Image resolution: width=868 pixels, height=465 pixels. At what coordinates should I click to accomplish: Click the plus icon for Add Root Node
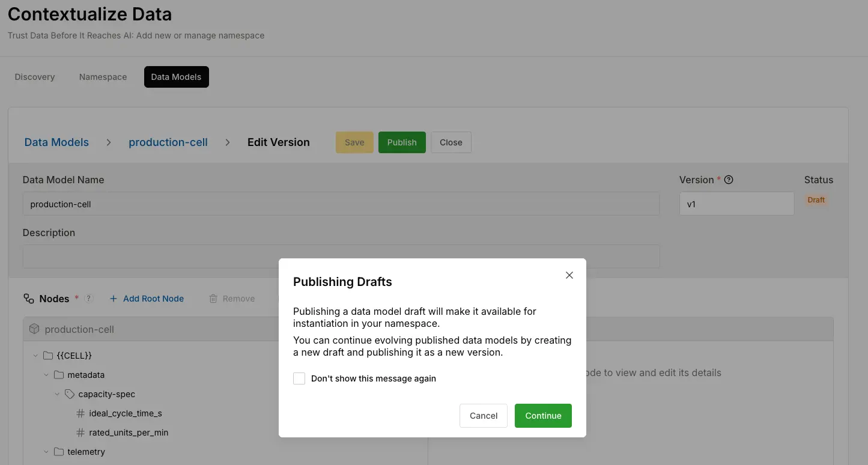point(114,299)
